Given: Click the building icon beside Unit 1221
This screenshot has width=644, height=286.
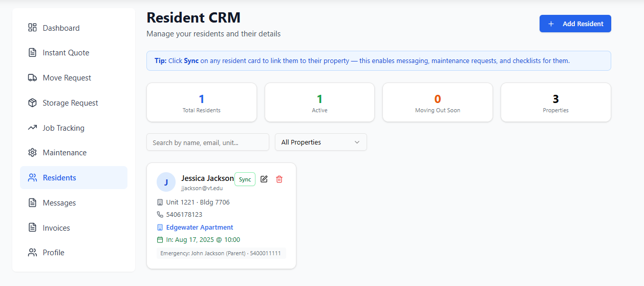Looking at the screenshot, I should click(x=160, y=202).
